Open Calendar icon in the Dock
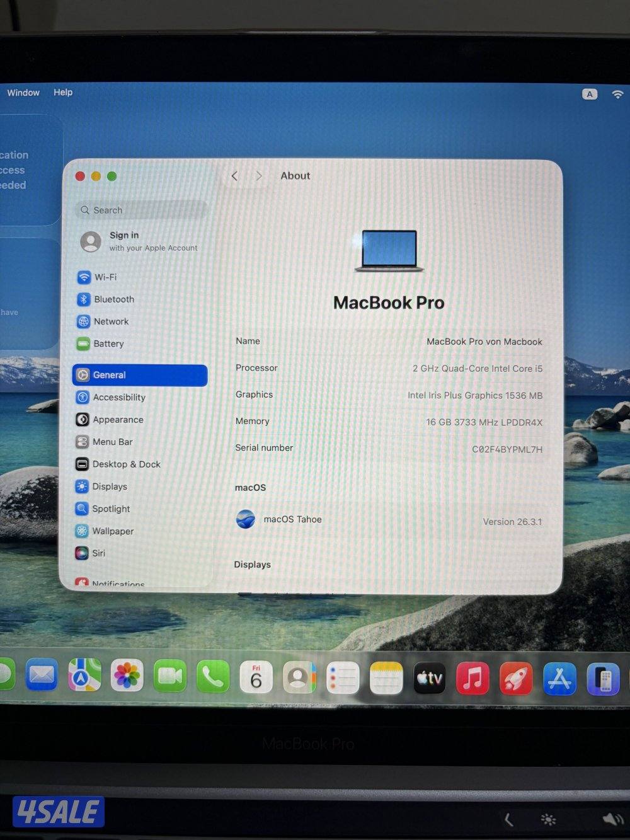The height and width of the screenshot is (840, 630). click(x=256, y=677)
